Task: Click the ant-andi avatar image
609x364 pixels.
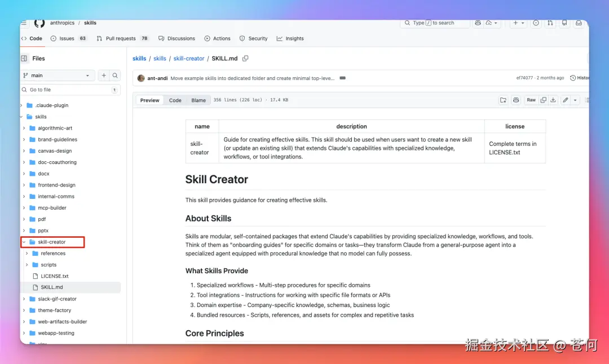Action: (x=141, y=78)
